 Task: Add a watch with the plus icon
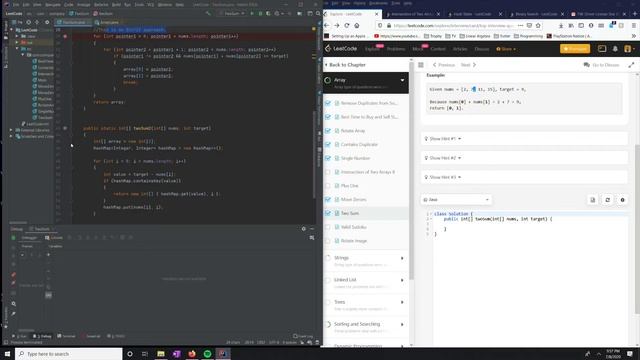[48, 255]
